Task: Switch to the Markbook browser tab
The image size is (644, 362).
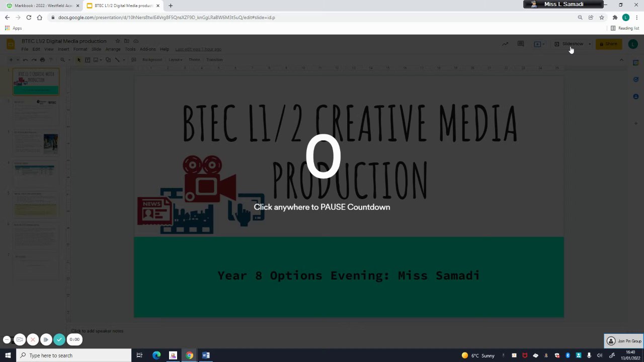Action: tap(43, 6)
